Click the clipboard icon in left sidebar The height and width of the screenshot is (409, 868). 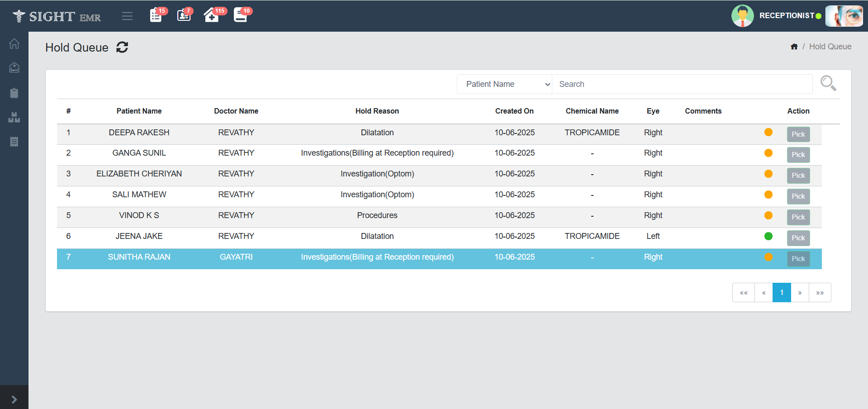(14, 93)
